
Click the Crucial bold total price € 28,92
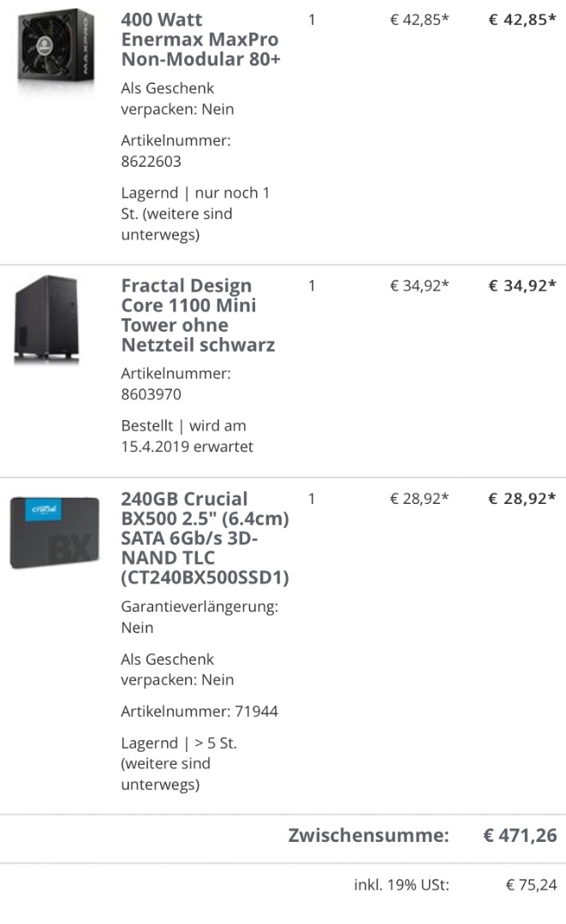pyautogui.click(x=522, y=498)
